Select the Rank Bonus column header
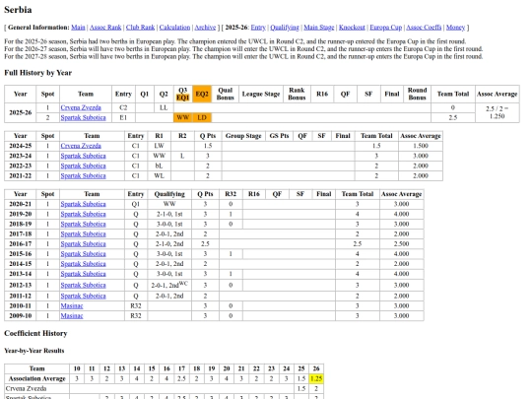Viewport: 532px width, 399px height. tap(297, 94)
